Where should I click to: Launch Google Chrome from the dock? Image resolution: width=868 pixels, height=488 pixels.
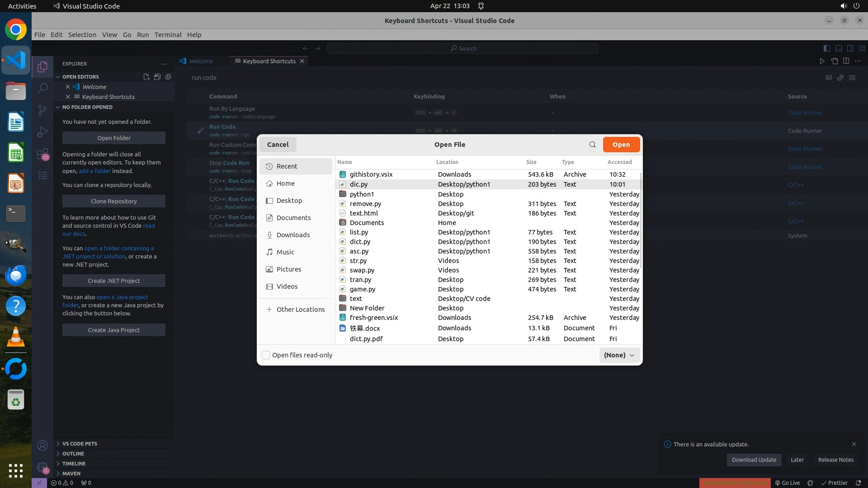click(16, 30)
